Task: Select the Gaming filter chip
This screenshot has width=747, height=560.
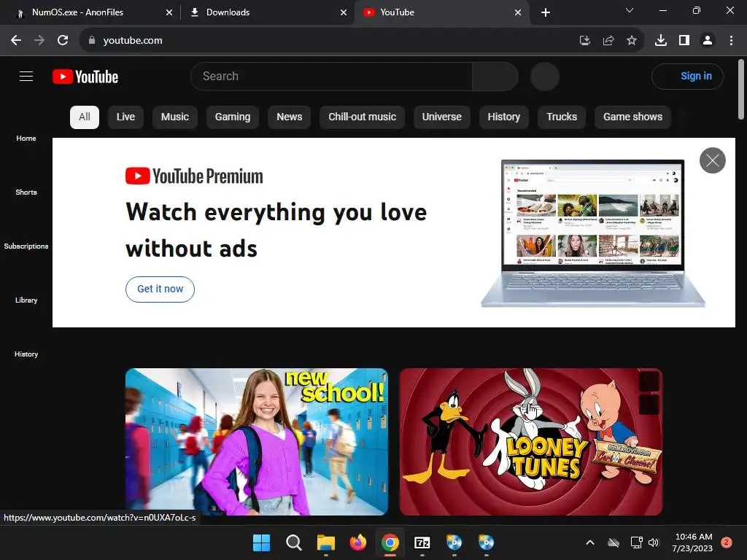Action: (233, 117)
